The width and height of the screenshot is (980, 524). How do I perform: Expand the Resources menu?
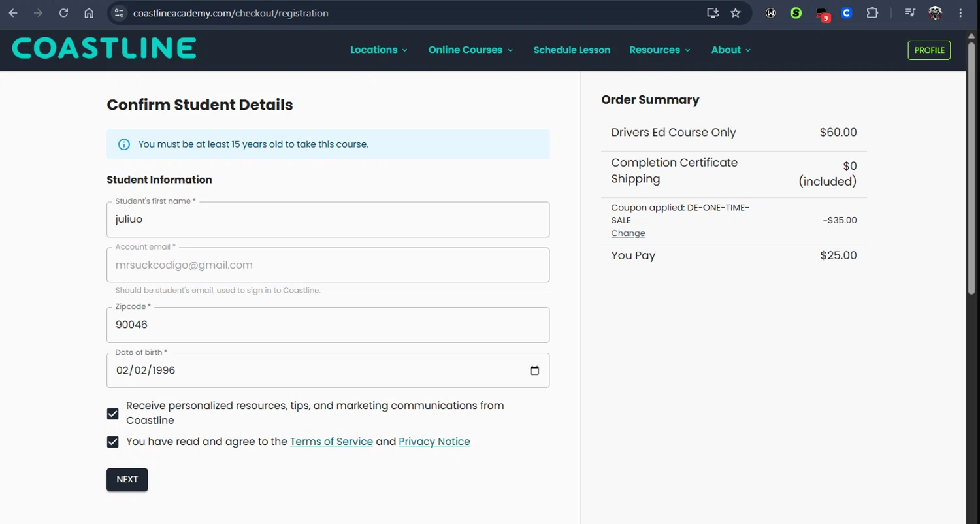click(x=660, y=50)
